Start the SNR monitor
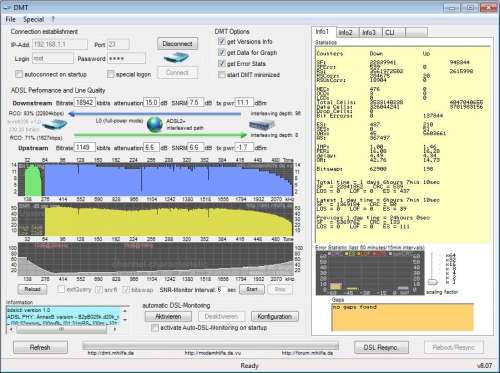 click(x=252, y=289)
